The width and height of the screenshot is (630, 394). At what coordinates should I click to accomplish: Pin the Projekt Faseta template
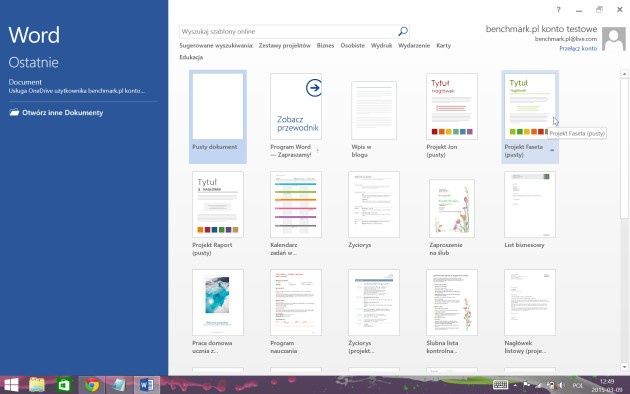tap(552, 150)
